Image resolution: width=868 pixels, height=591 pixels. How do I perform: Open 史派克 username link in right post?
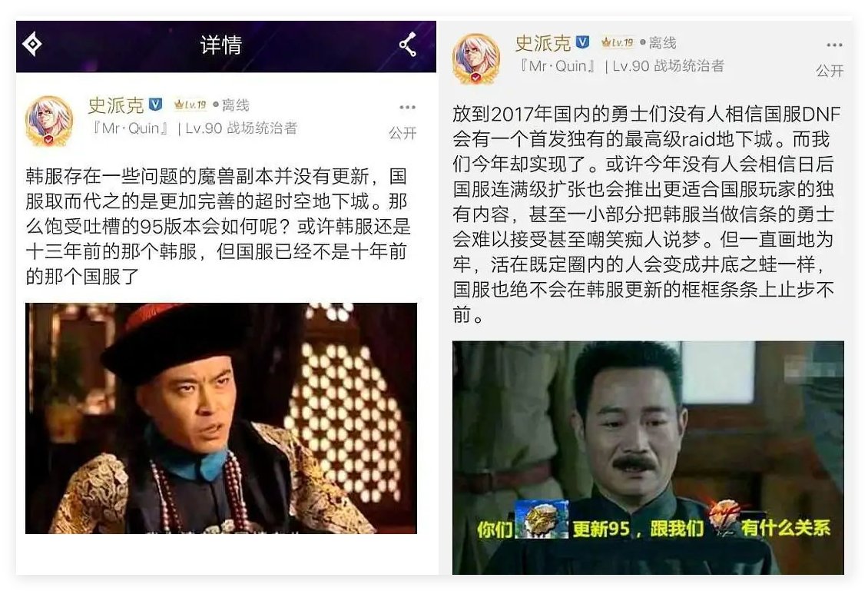[543, 42]
